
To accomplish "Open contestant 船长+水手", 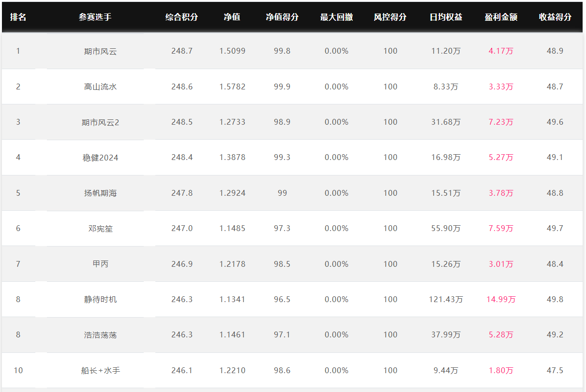I will pos(100,371).
